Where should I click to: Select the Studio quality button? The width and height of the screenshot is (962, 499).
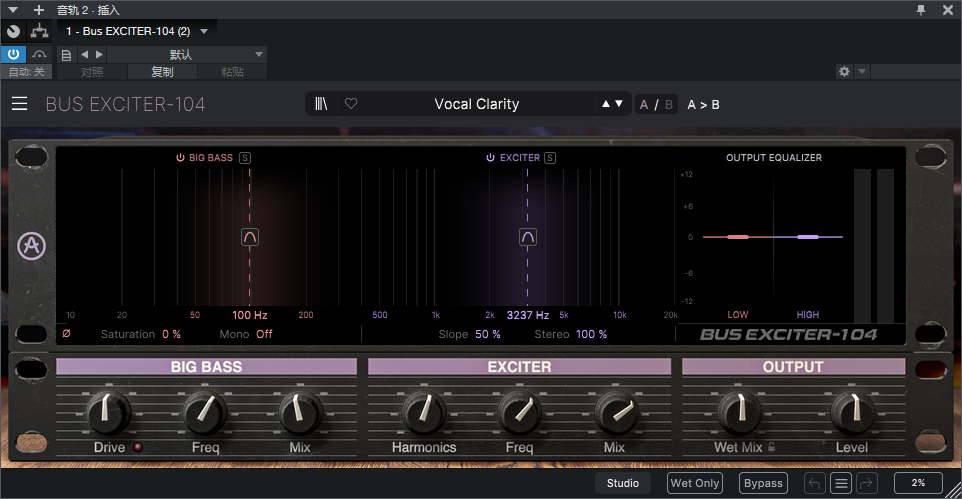623,483
